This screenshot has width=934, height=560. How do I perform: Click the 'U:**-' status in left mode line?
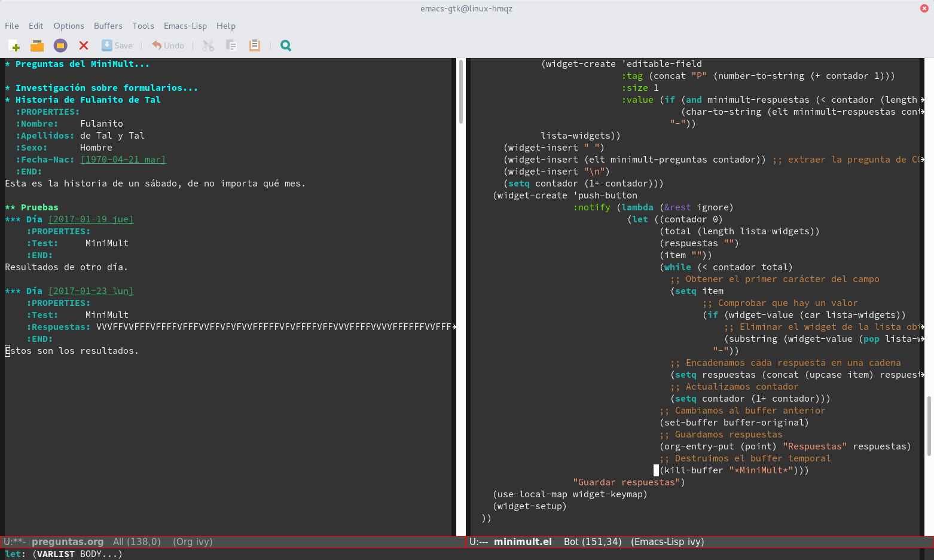tap(15, 541)
